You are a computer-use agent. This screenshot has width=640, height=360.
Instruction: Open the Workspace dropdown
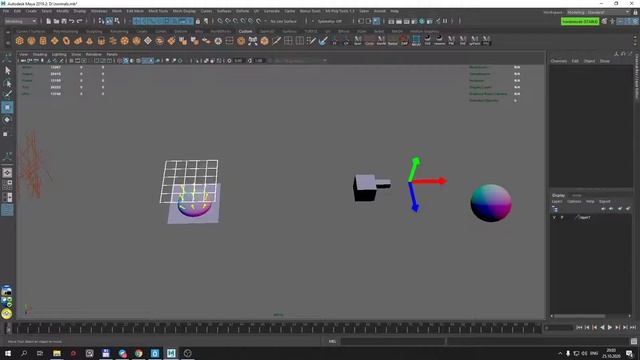598,12
